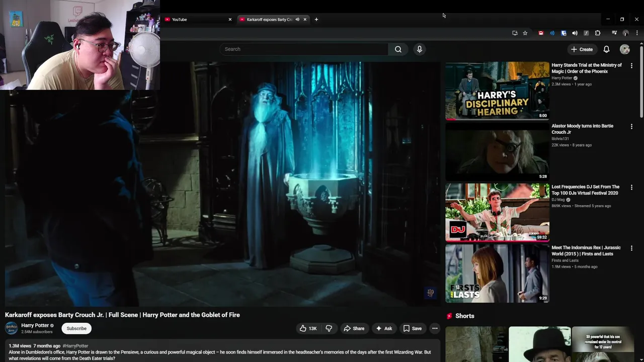This screenshot has height=362, width=644.
Task: Close the Karkaroff video tab
Action: coord(305,20)
